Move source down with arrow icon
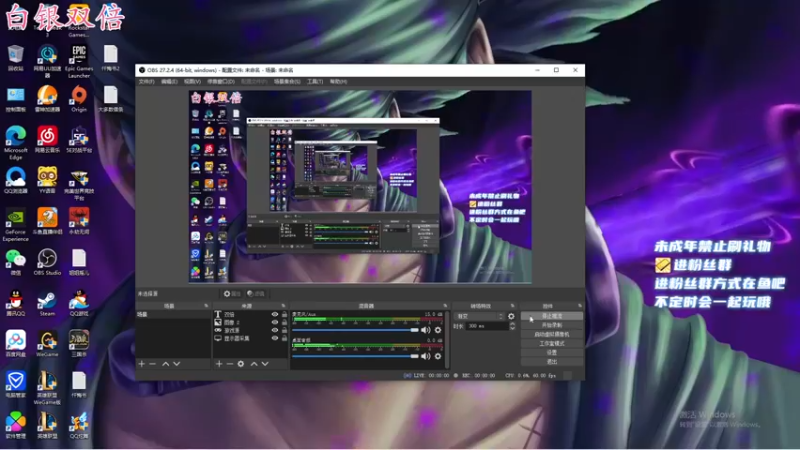 265,364
